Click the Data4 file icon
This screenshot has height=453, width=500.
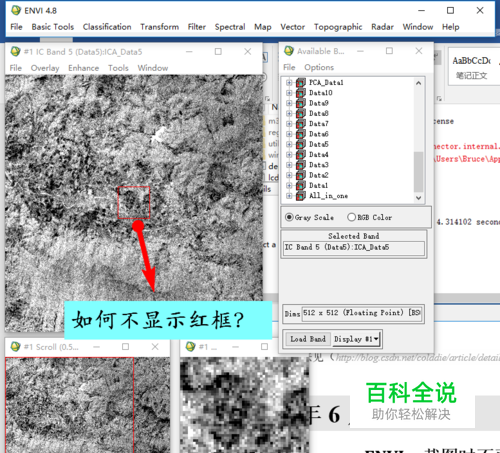[301, 155]
